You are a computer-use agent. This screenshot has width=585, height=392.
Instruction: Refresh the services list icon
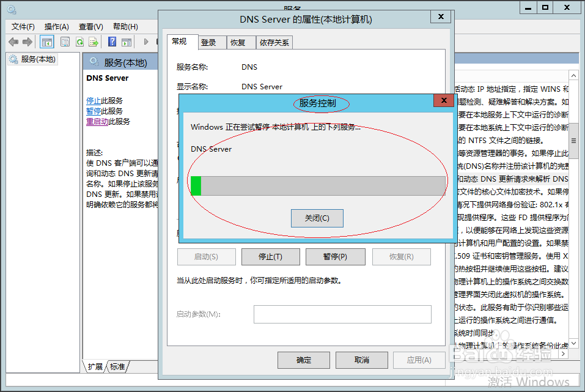coord(80,42)
